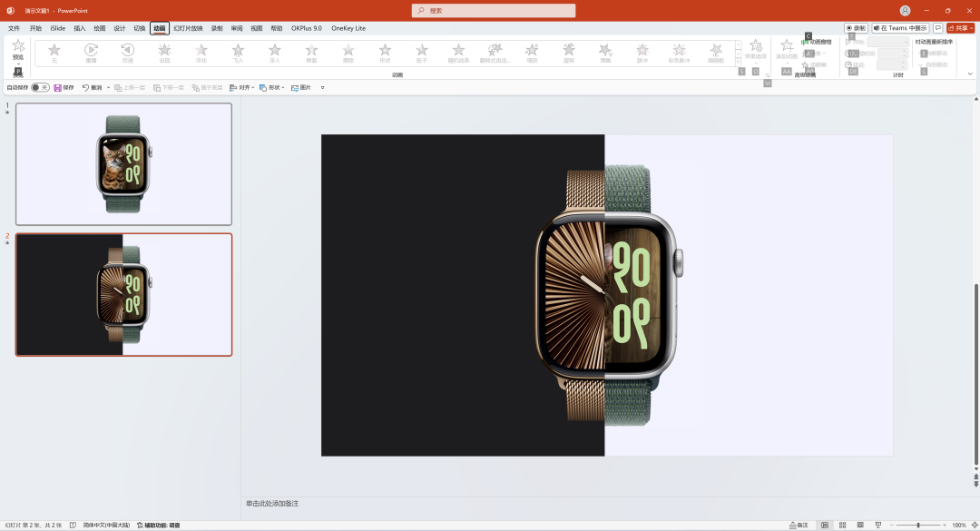Pick the 跷跷板 (Teeter) animation effect
This screenshot has width=980, height=531.
[716, 53]
